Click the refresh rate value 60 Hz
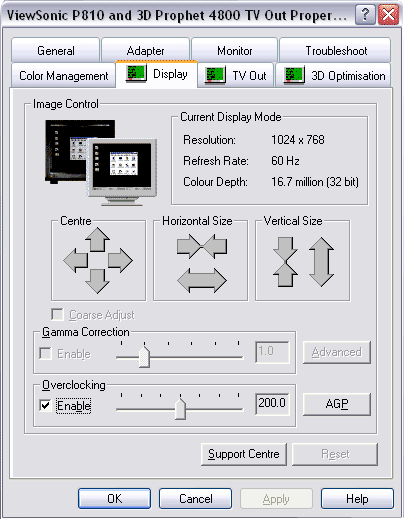Viewport: 404px width, 519px height. pyautogui.click(x=285, y=161)
